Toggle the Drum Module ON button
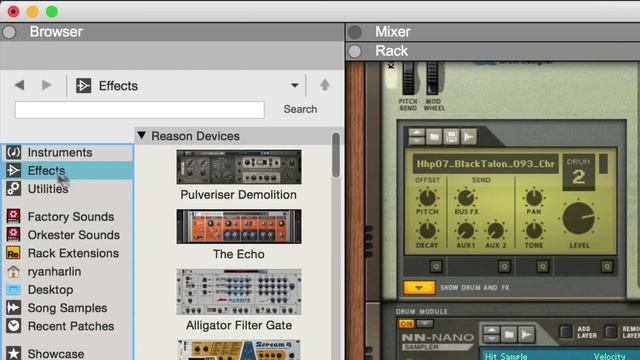The image size is (640, 360). click(x=406, y=324)
